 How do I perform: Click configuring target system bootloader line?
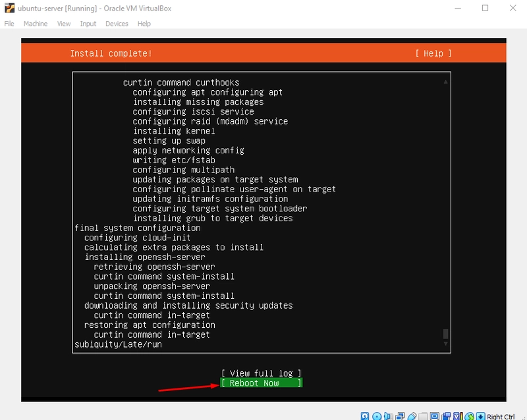(x=220, y=209)
